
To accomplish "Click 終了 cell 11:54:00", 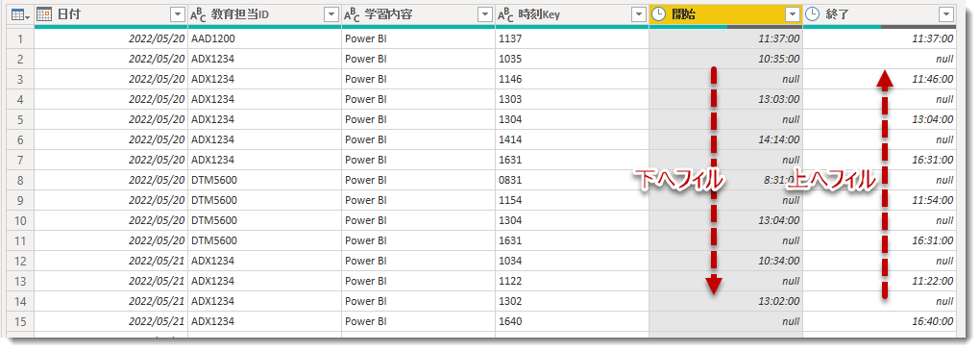I will tap(879, 200).
